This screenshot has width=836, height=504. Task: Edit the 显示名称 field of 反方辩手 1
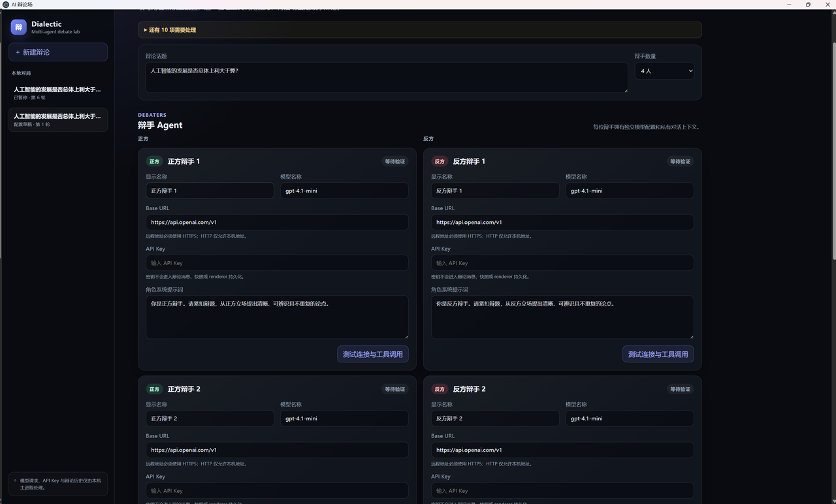(495, 191)
